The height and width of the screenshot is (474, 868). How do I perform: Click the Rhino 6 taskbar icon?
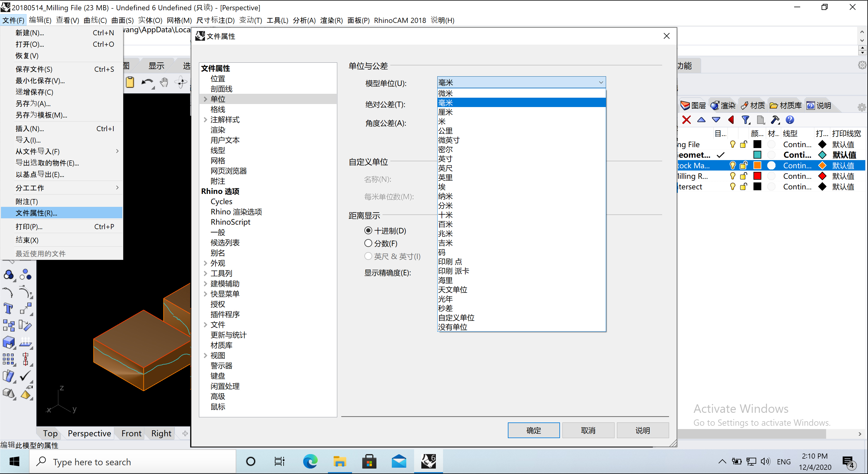pos(429,461)
